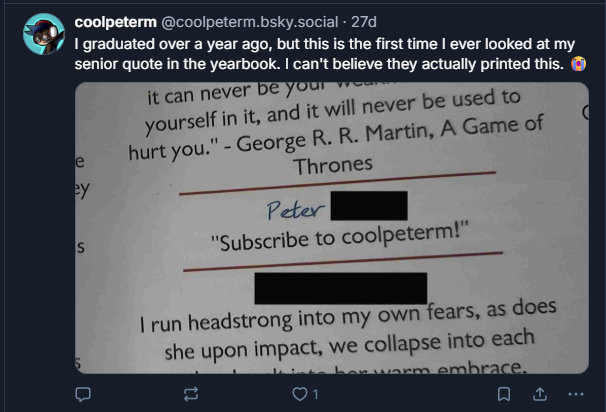This screenshot has height=412, width=606.
Task: Repost this post using the arrows icon
Action: [191, 395]
